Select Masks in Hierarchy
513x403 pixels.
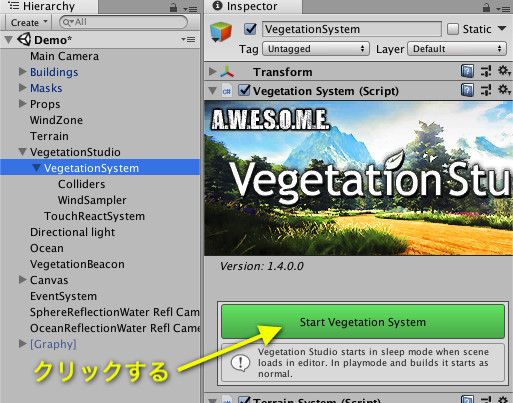[x=46, y=88]
